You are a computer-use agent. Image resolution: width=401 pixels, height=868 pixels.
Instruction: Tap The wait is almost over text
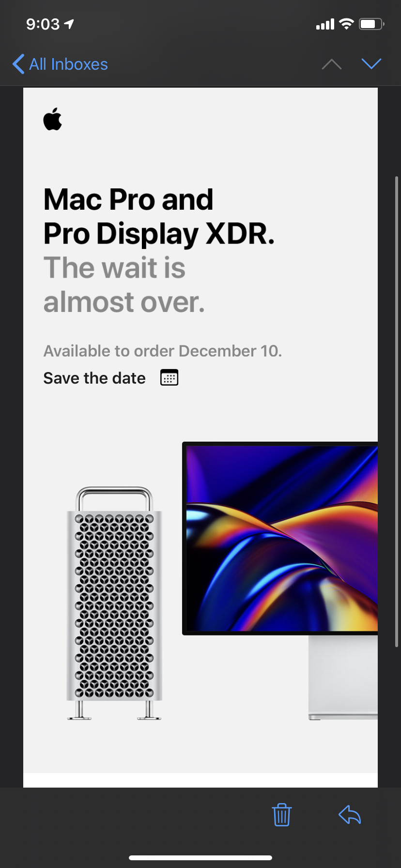coord(124,285)
